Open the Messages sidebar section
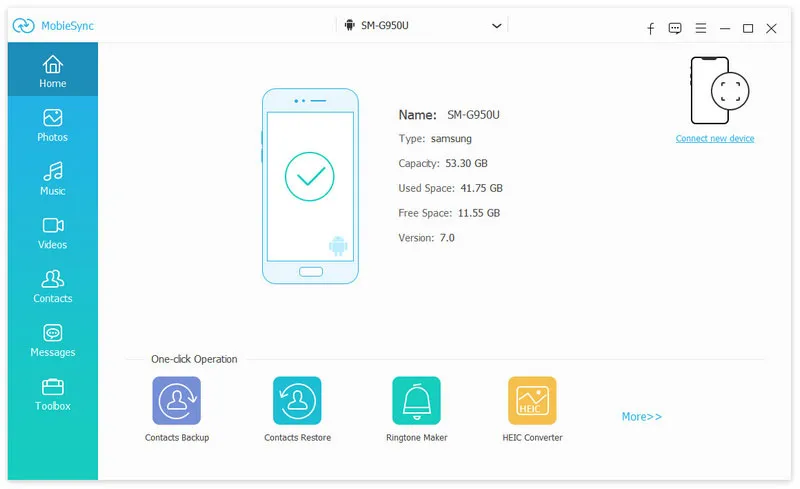Image resolution: width=800 pixels, height=489 pixels. [53, 341]
